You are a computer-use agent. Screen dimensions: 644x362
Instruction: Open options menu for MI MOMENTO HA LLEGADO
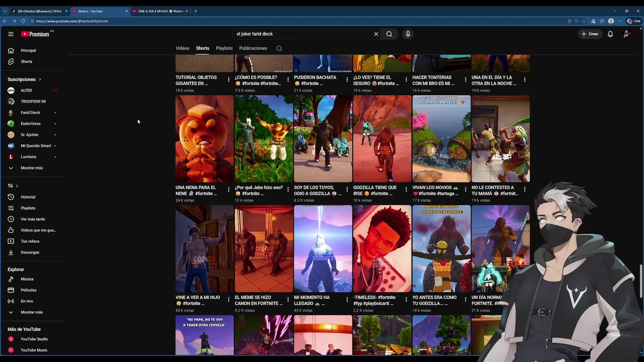347,300
